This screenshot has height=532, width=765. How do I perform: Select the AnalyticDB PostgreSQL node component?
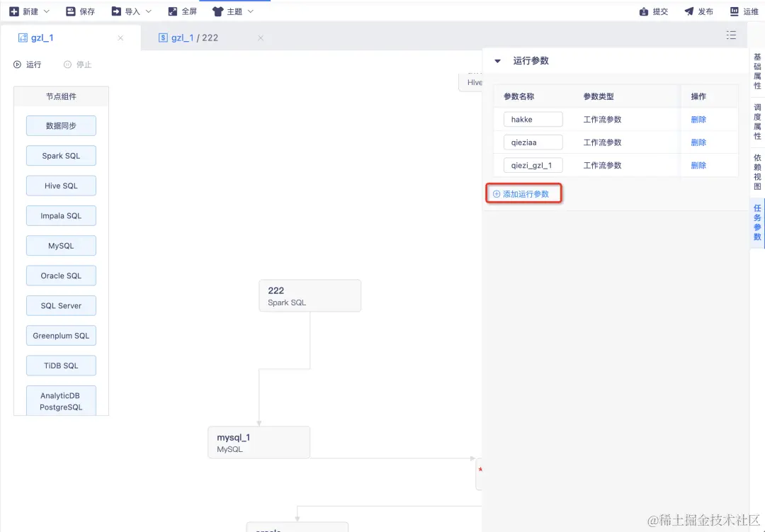click(61, 401)
